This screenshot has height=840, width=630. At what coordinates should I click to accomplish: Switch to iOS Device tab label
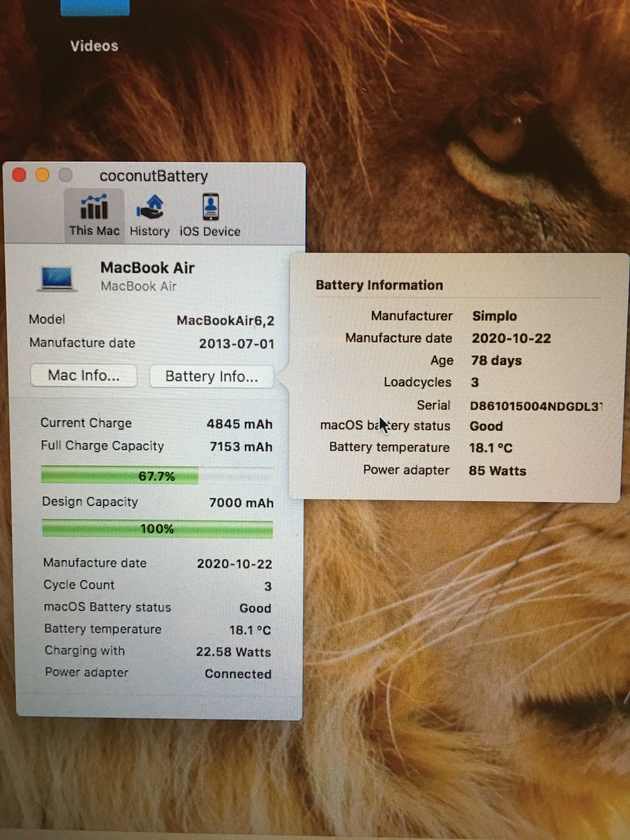210,231
